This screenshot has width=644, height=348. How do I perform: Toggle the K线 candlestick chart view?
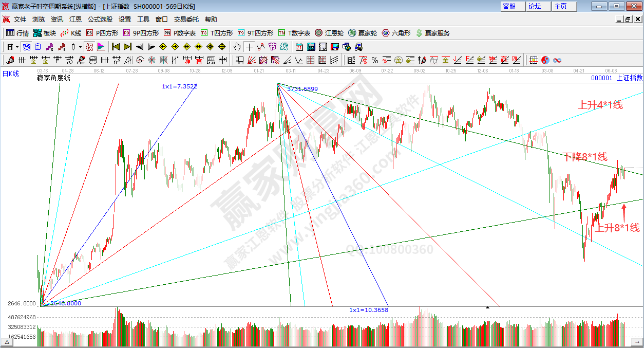pos(71,33)
